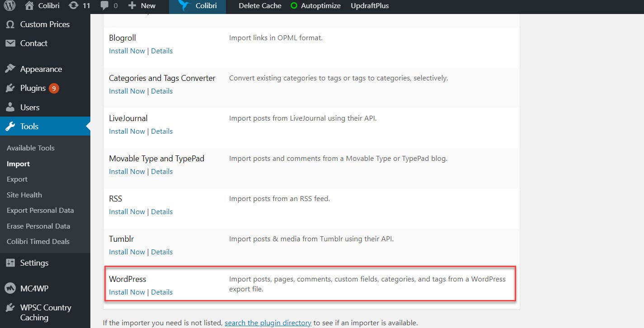Click the New plus icon in admin bar
Screen dimensions: 644x328
(x=131, y=6)
